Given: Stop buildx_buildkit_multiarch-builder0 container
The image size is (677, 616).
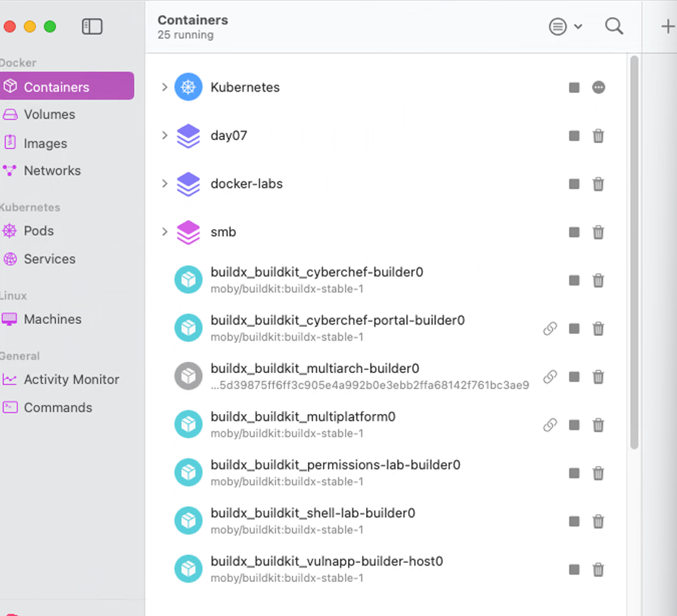Looking at the screenshot, I should coord(574,377).
